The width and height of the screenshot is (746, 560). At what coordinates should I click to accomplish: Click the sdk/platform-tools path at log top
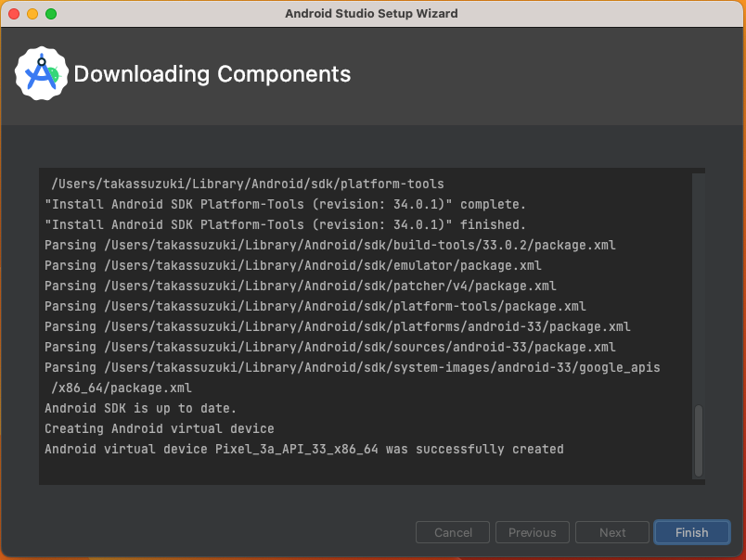click(x=248, y=184)
